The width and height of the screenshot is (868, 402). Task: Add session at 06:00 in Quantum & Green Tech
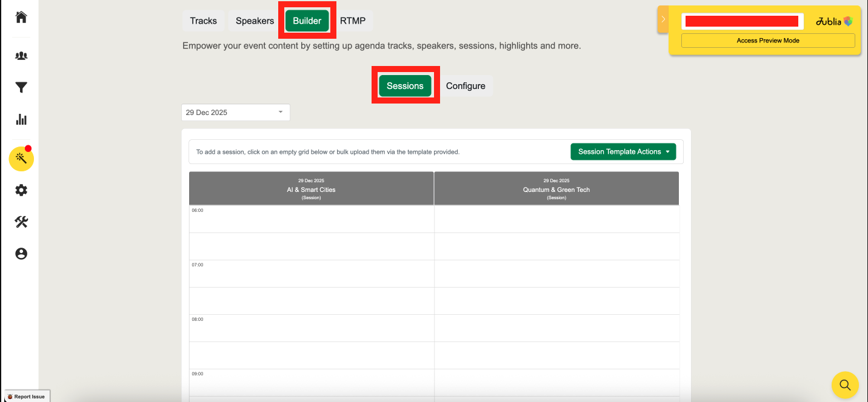[x=557, y=219]
